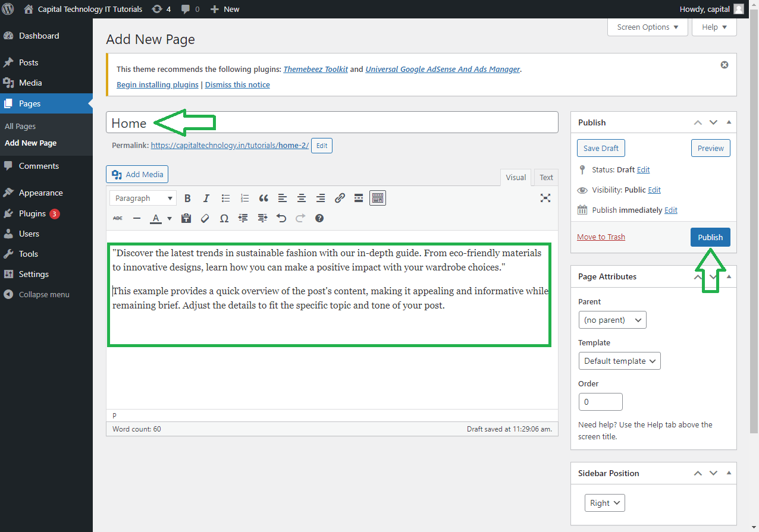Open All Pages in sidebar menu
This screenshot has width=759, height=532.
pyautogui.click(x=20, y=126)
